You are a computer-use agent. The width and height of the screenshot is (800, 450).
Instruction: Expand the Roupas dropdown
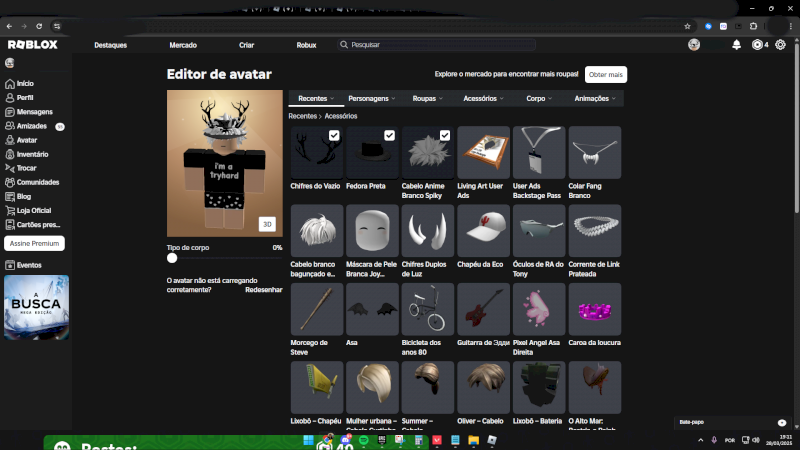click(428, 98)
